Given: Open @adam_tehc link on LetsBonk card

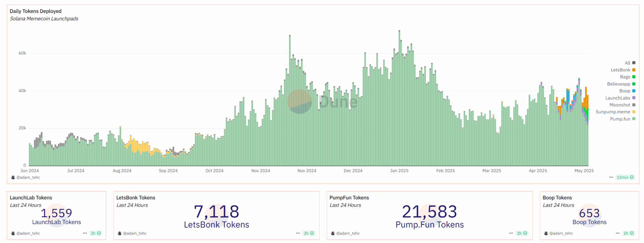Looking at the screenshot, I should (135, 233).
